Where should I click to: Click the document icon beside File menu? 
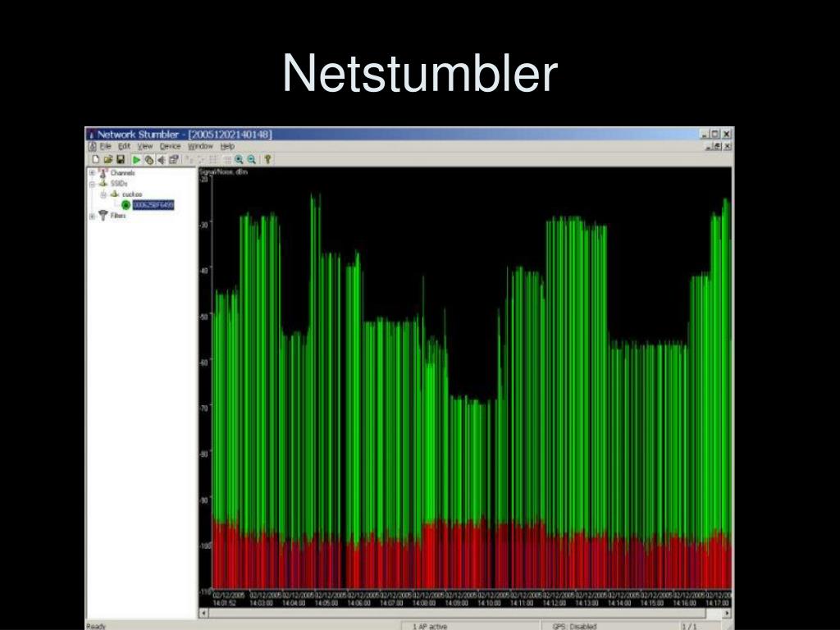pyautogui.click(x=92, y=146)
